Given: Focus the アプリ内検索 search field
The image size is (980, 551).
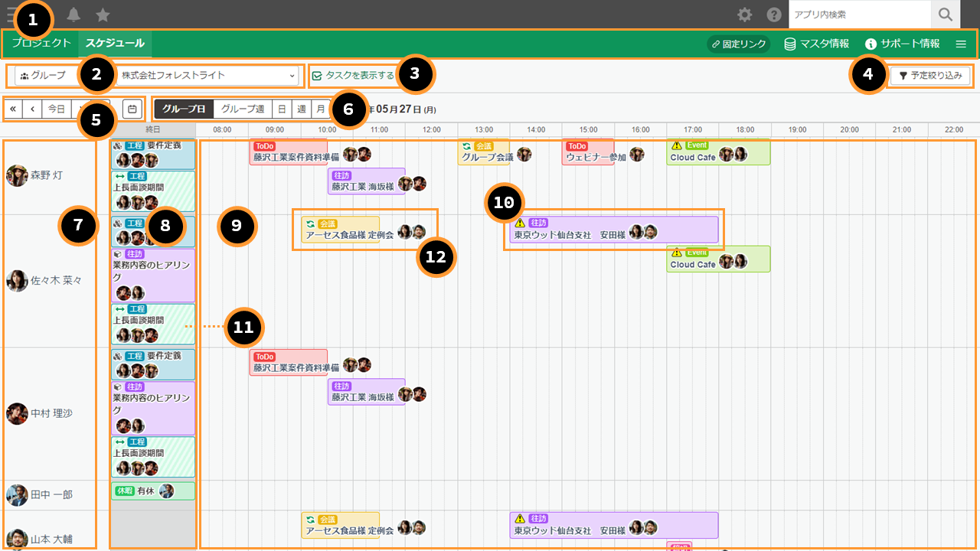Looking at the screenshot, I should (x=860, y=15).
